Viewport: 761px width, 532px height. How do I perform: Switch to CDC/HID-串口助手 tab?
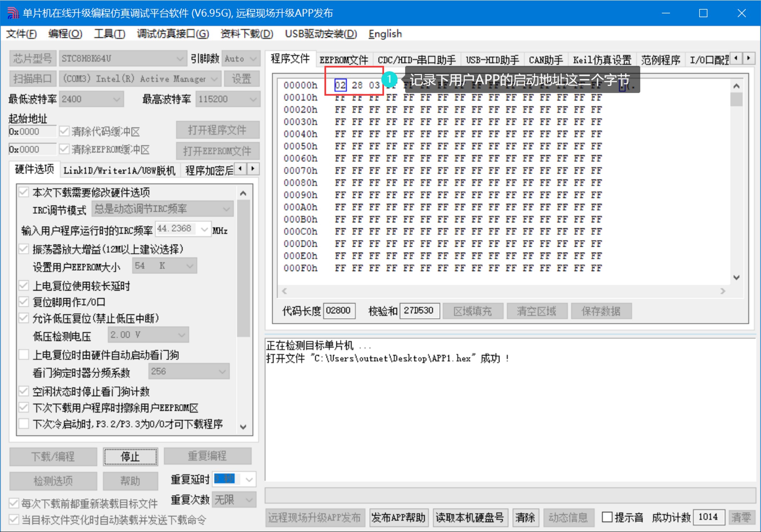tap(417, 60)
